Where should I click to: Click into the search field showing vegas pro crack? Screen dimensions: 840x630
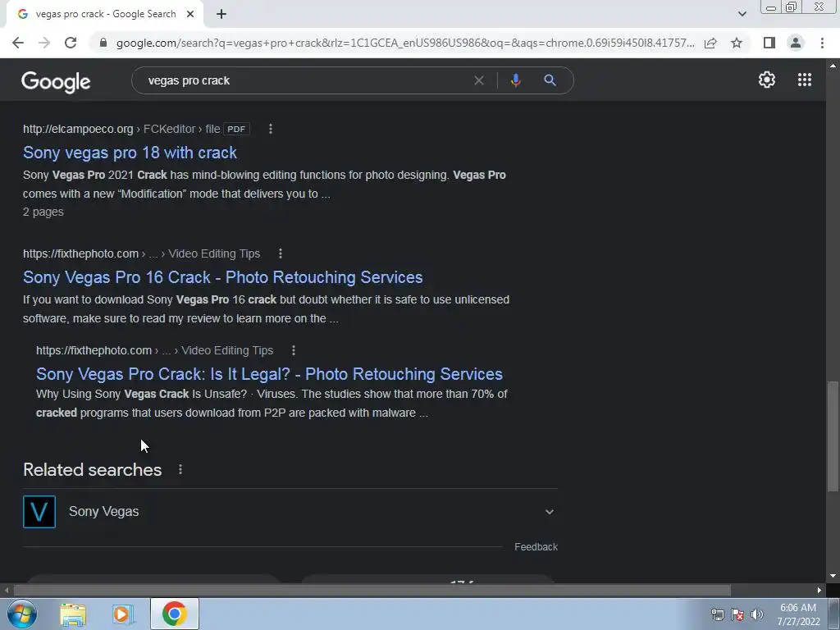(305, 80)
